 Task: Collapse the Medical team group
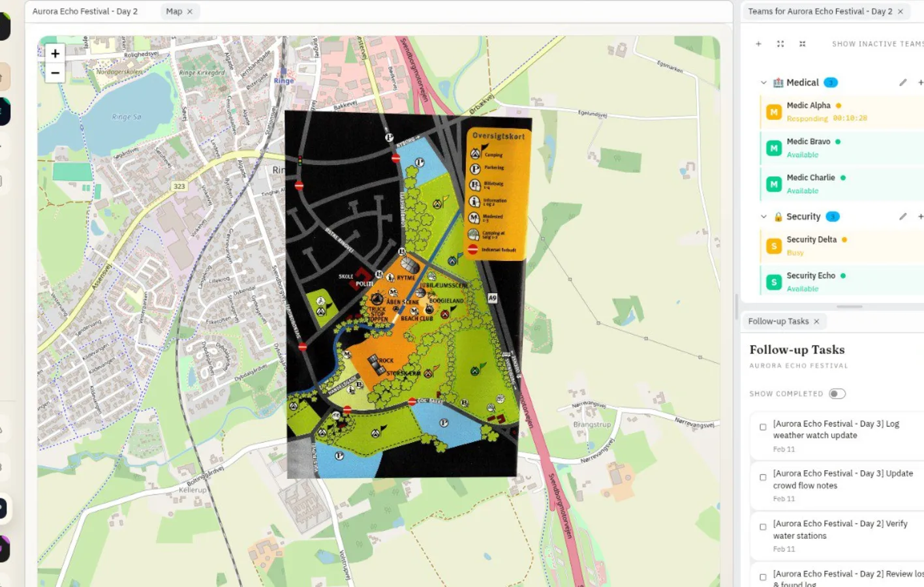(x=763, y=82)
